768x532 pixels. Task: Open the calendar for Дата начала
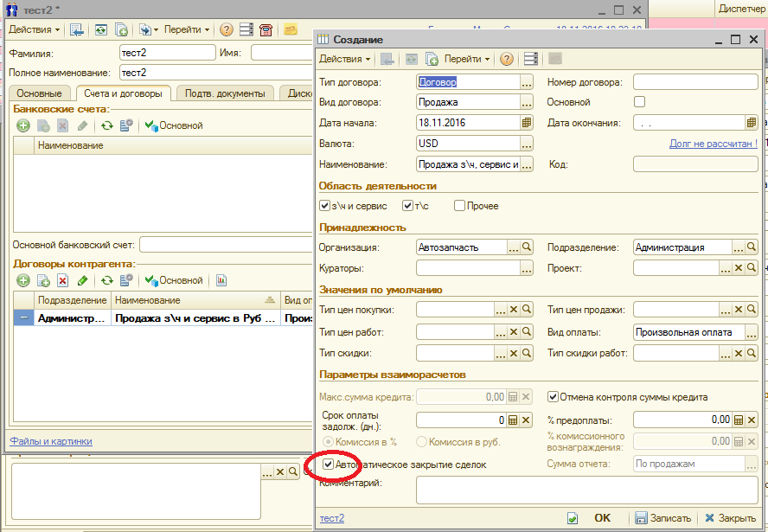pyautogui.click(x=527, y=123)
